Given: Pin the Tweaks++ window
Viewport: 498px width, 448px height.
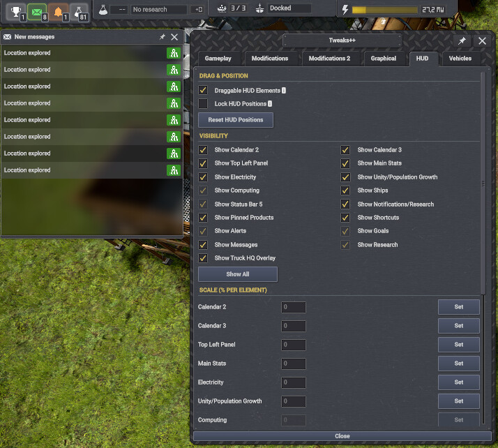Looking at the screenshot, I should pos(462,41).
